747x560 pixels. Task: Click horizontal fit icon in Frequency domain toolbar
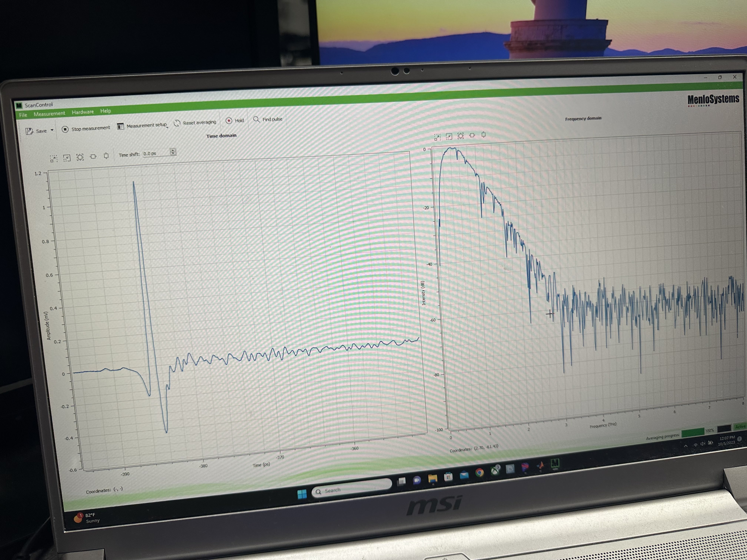coord(472,135)
